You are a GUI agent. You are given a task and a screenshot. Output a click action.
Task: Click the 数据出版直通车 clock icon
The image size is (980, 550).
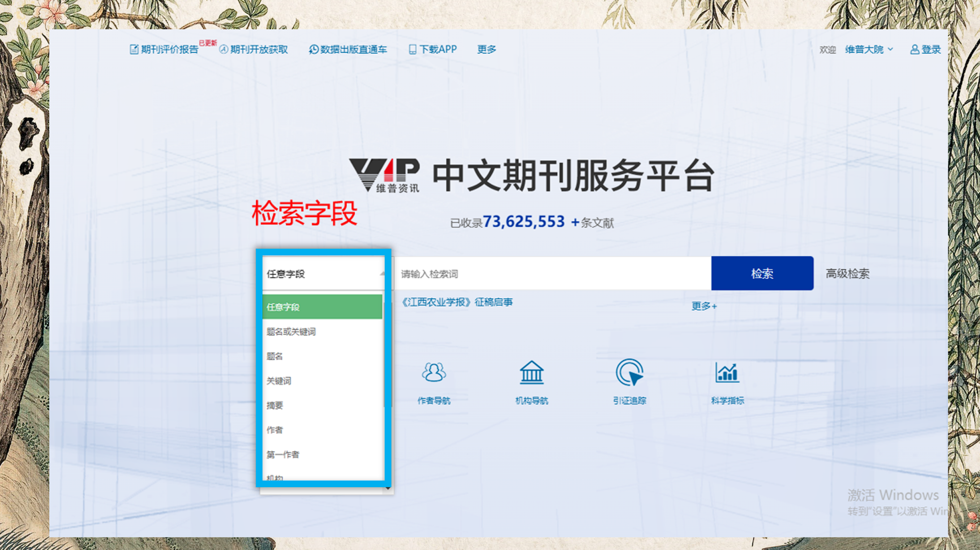point(313,49)
